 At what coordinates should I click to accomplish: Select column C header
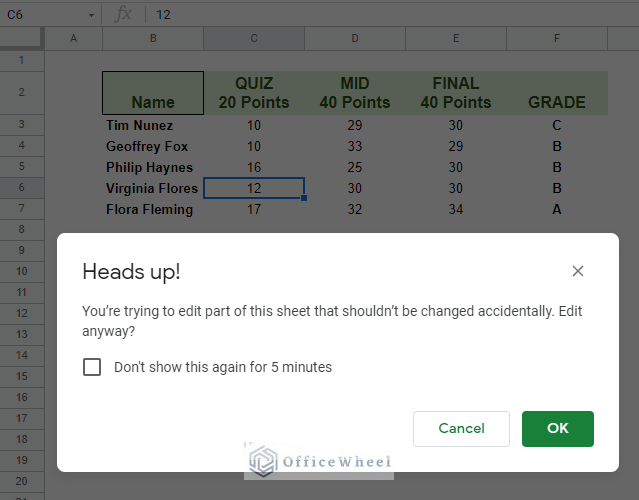coord(254,38)
